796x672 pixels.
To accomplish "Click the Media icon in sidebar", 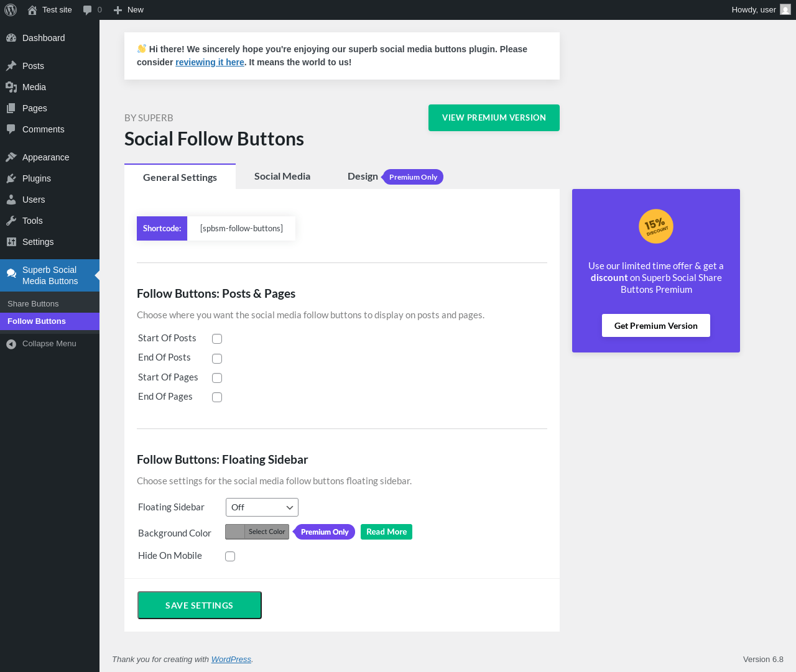I will (x=11, y=87).
